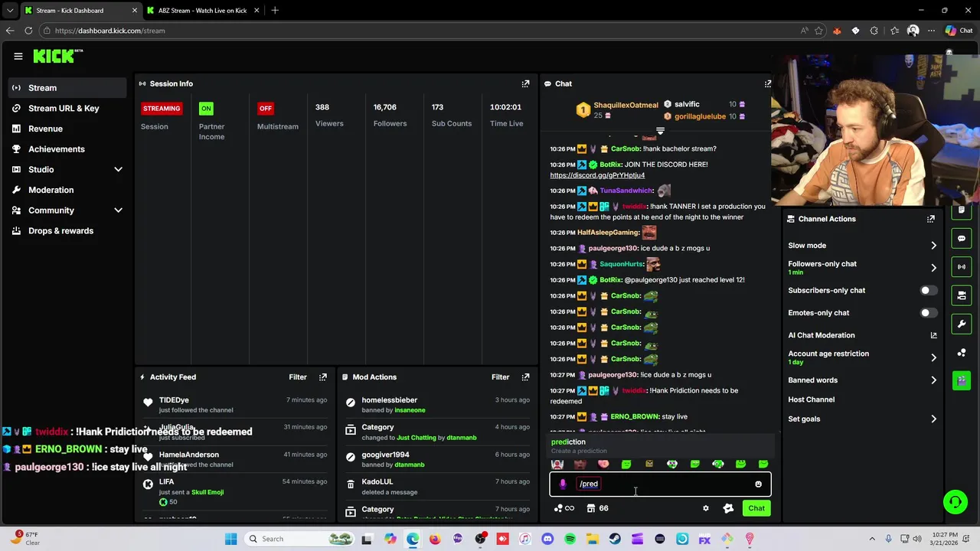Viewport: 980px width, 551px height.
Task: Click the Windows taskbar Search box
Action: point(300,539)
